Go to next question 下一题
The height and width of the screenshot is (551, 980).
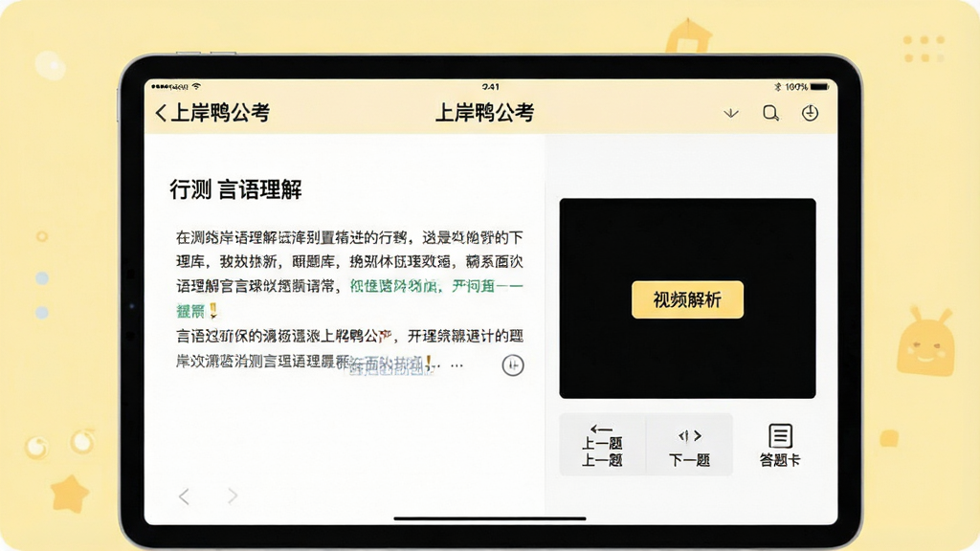(x=689, y=445)
